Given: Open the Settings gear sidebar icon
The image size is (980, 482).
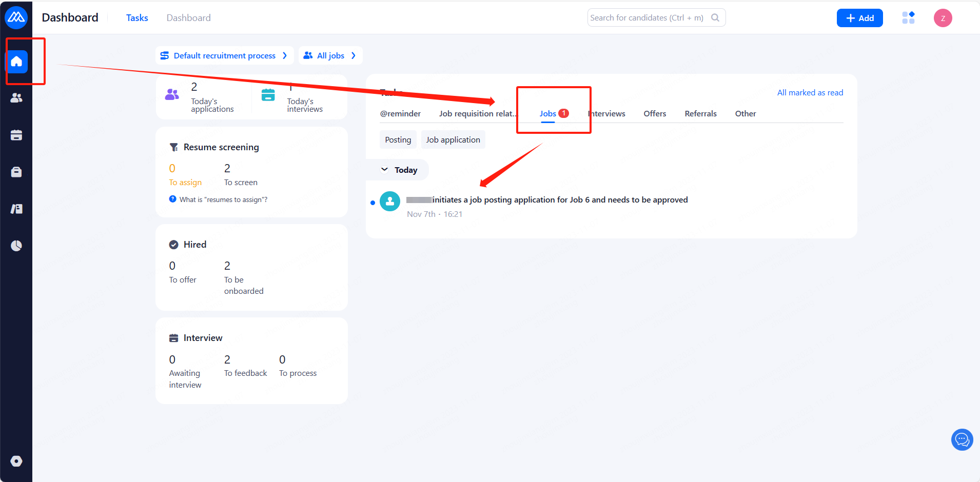Looking at the screenshot, I should click(16, 461).
